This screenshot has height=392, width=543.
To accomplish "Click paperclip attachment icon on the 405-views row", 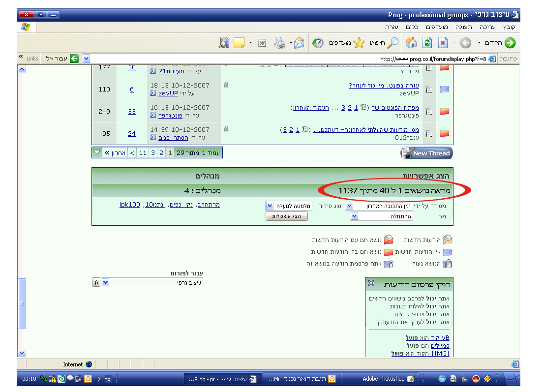I will (226, 129).
